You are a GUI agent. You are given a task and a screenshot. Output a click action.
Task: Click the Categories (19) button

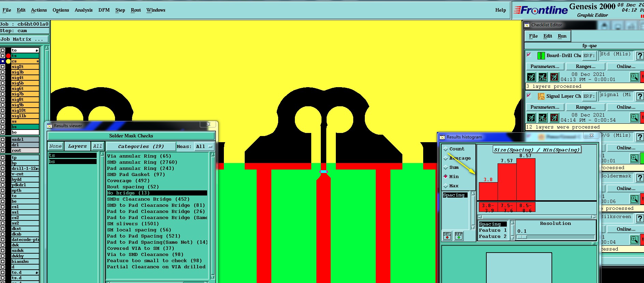click(x=141, y=146)
